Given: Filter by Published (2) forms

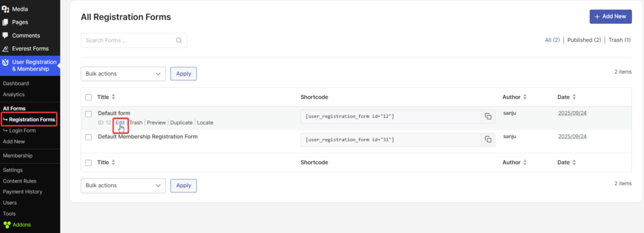Looking at the screenshot, I should coord(584,40).
